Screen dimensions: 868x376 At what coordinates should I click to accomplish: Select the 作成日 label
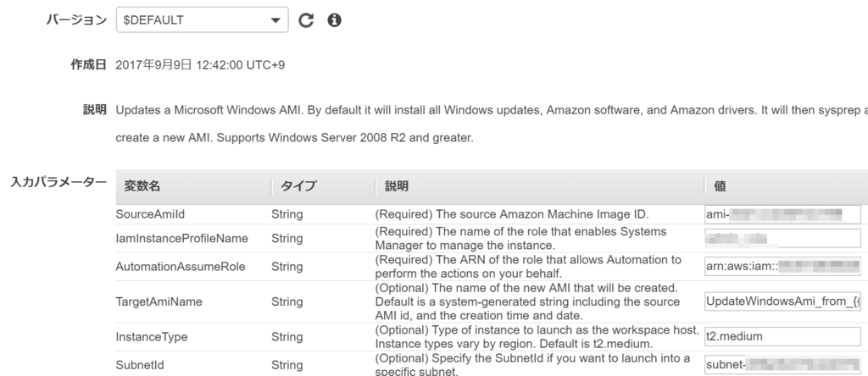(x=88, y=64)
